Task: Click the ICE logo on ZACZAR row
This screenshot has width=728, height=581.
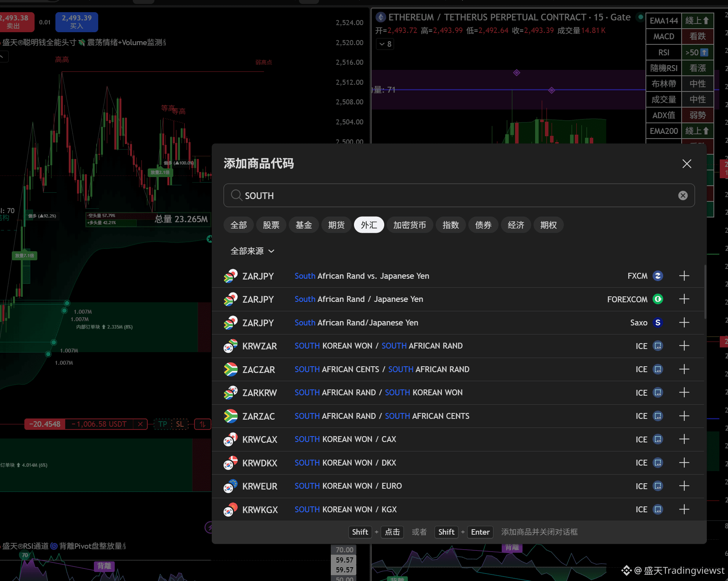Action: [x=658, y=369]
